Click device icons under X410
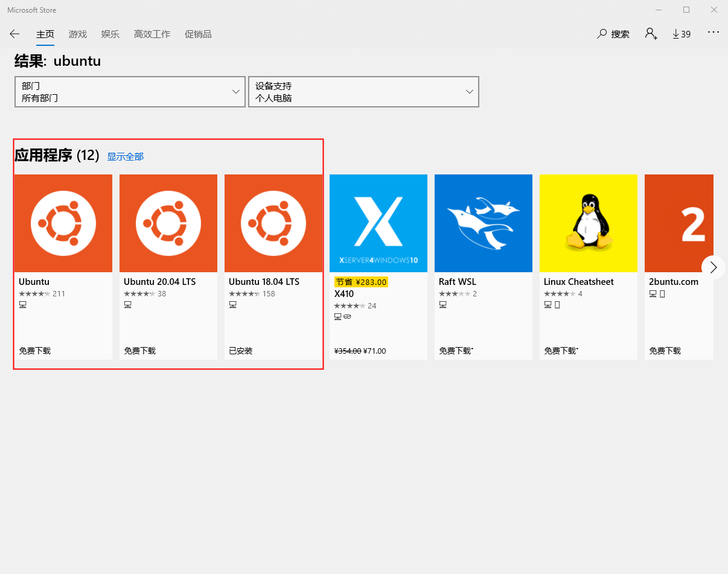Image resolution: width=728 pixels, height=574 pixels. [x=342, y=317]
